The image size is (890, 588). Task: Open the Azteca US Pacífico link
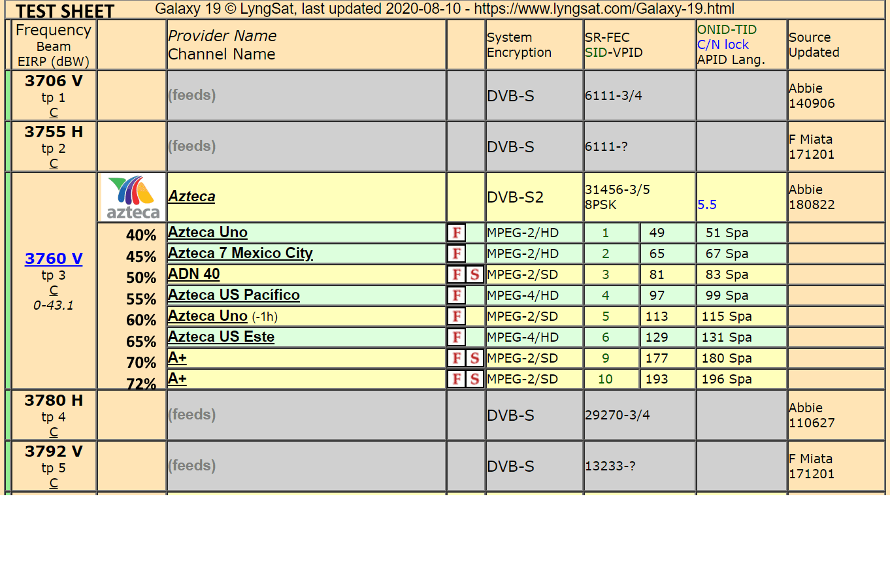234,295
